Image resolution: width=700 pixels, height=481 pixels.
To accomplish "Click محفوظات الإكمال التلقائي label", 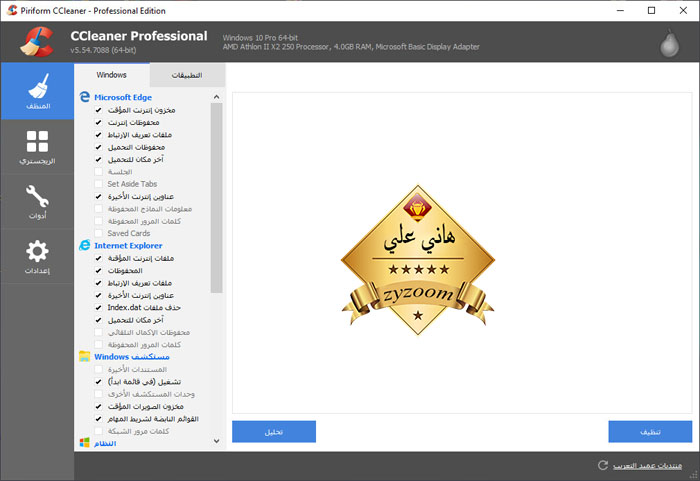I will pos(149,332).
